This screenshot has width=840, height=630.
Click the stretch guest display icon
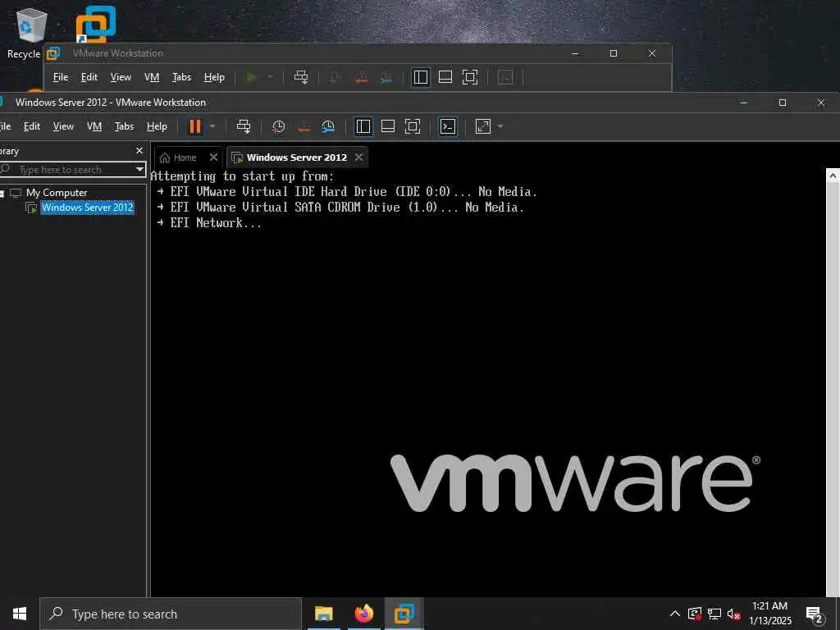point(482,126)
